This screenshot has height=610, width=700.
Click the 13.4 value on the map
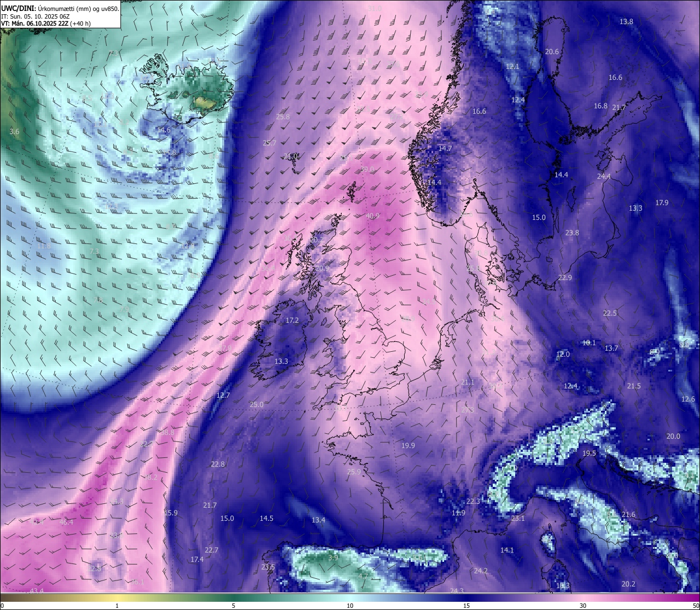point(318,520)
